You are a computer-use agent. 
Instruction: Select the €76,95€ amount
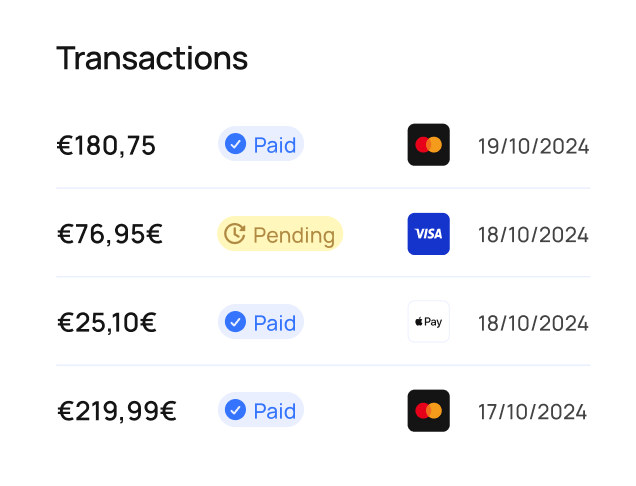110,235
